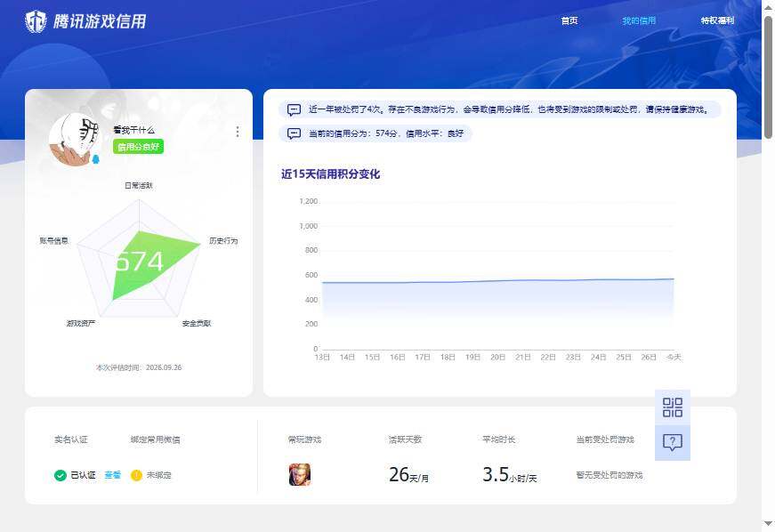The image size is (775, 532).
Task: Click the 实名认证 label
Action: tap(71, 439)
